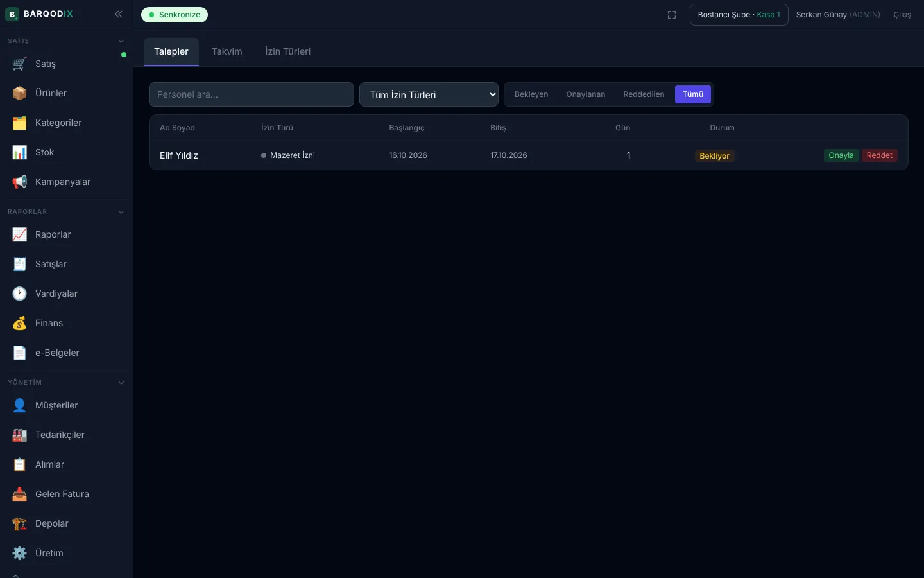Show only Onaylanan leave requests
924x578 pixels.
[585, 94]
